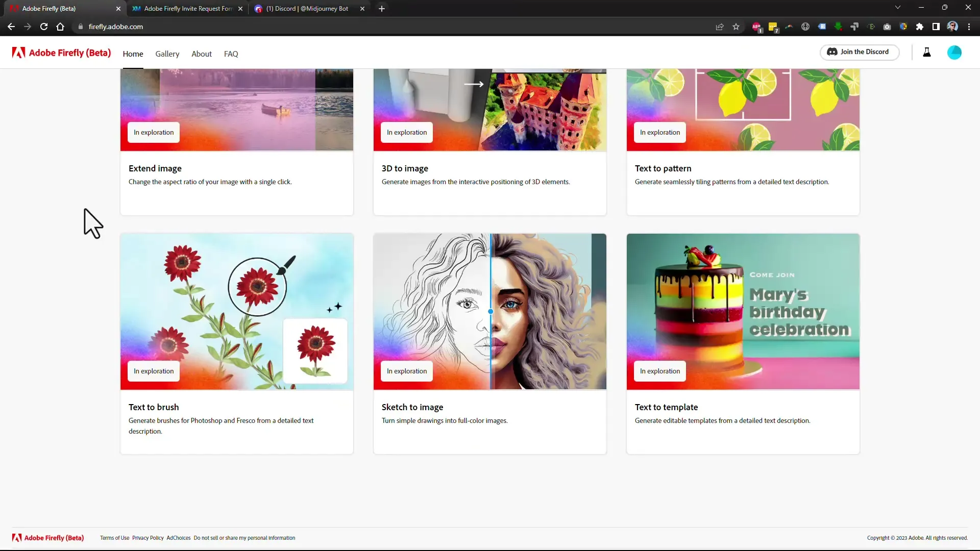Click the browser address bar dropdown
The width and height of the screenshot is (980, 551).
[898, 8]
